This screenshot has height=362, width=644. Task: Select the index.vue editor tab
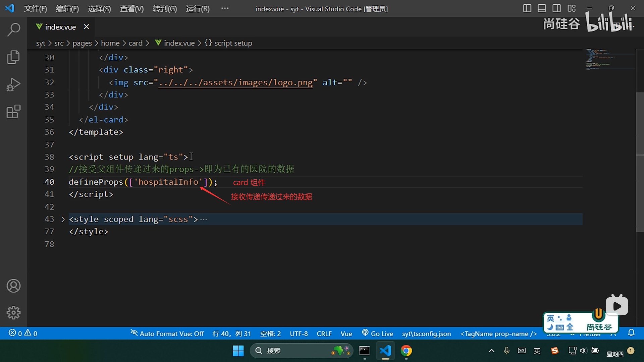click(60, 27)
